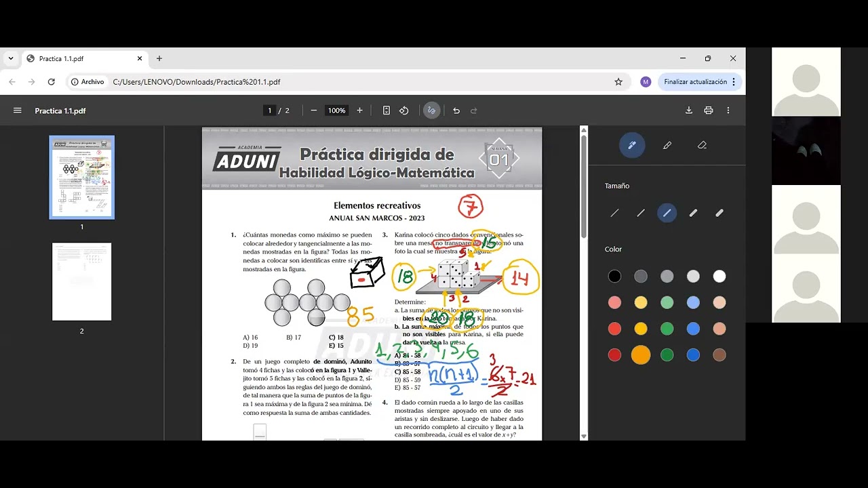Edit the 100% zoom level field
Image resolution: width=868 pixels, height=488 pixels.
coord(336,110)
